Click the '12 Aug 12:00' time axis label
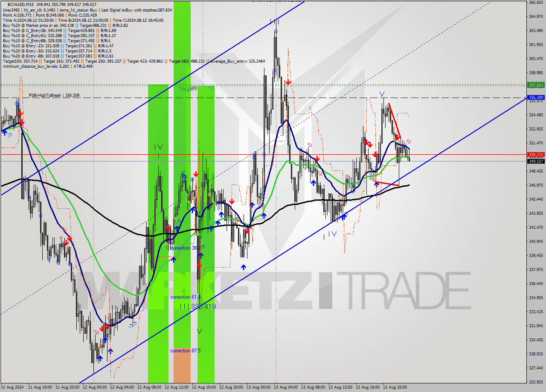The image size is (546, 392). click(x=177, y=387)
